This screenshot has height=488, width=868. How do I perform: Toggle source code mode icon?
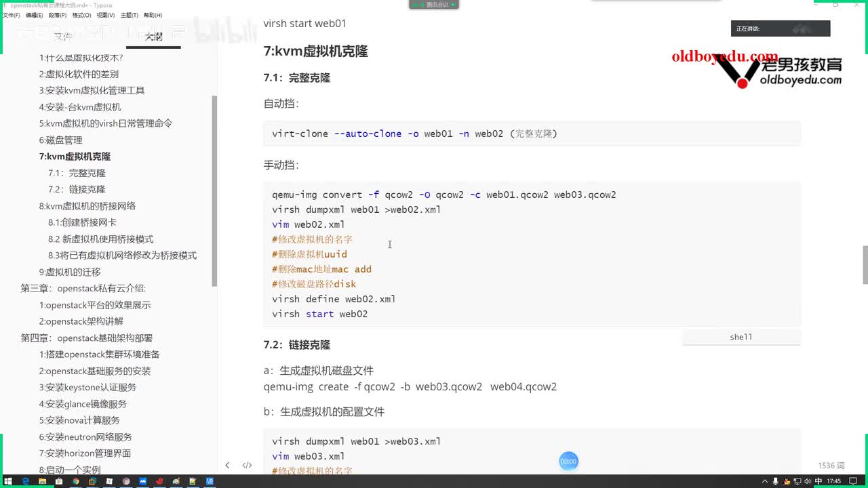pos(247,465)
